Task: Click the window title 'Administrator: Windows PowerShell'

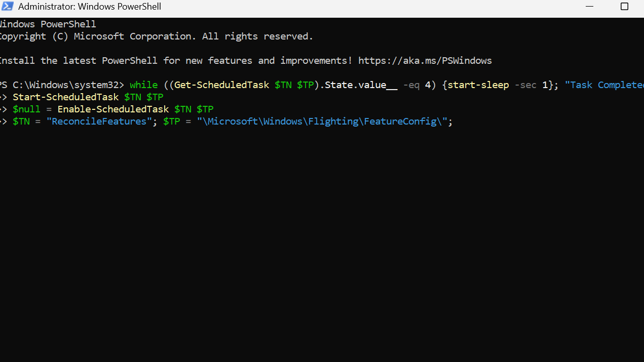Action: pos(90,7)
